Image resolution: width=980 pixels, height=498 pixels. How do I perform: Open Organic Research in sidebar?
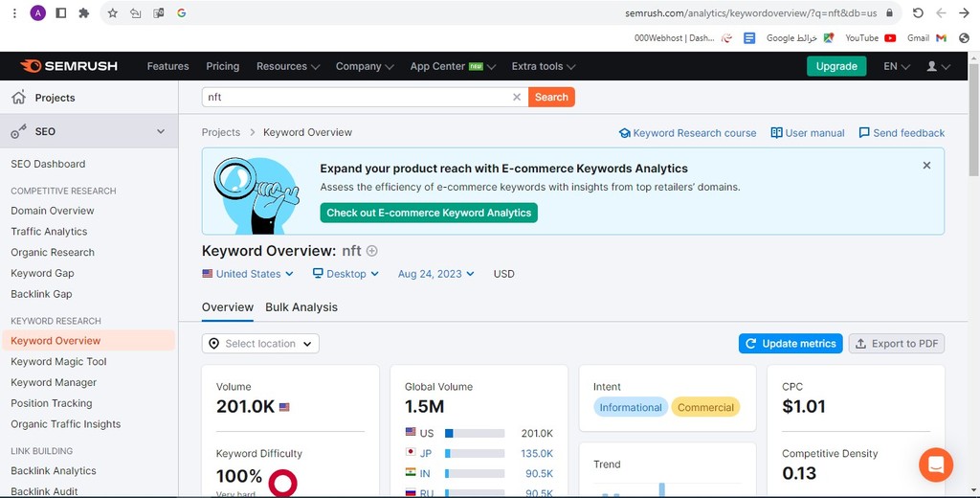click(x=53, y=252)
